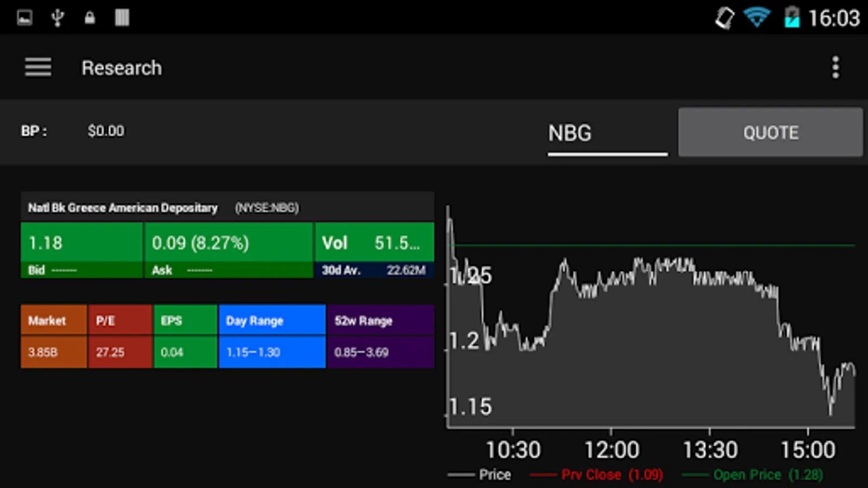The width and height of the screenshot is (868, 488).
Task: Tap the P/E header cell
Action: pos(120,320)
